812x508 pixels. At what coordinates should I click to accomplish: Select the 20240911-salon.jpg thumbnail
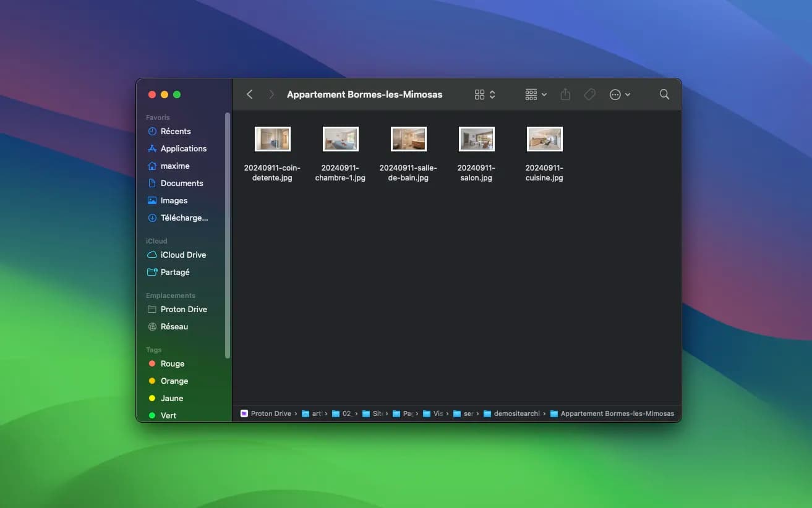pyautogui.click(x=476, y=139)
